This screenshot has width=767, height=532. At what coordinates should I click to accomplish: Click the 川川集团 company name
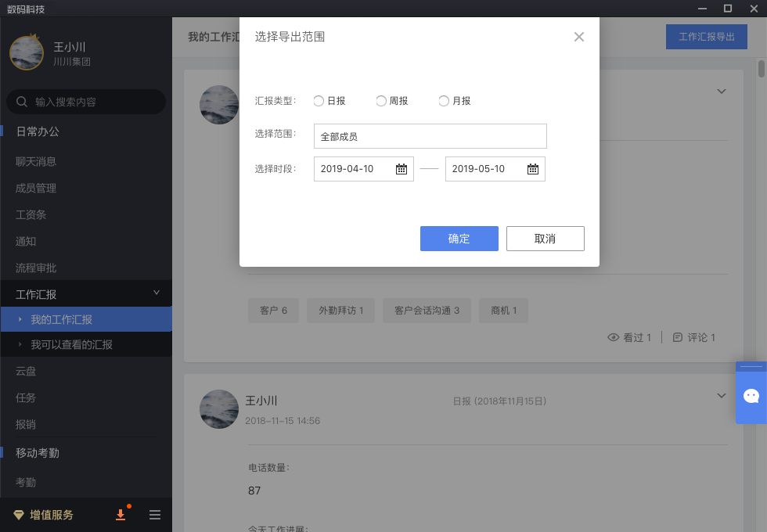pos(71,62)
